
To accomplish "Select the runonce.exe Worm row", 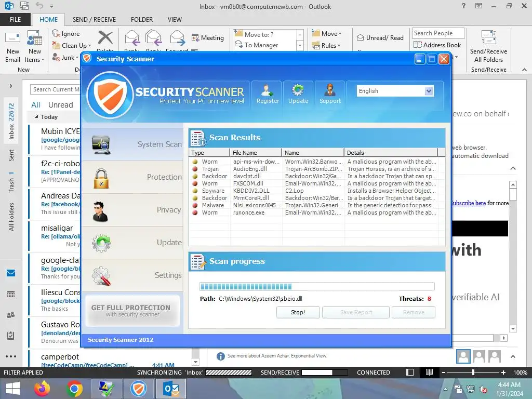I will click(x=314, y=212).
